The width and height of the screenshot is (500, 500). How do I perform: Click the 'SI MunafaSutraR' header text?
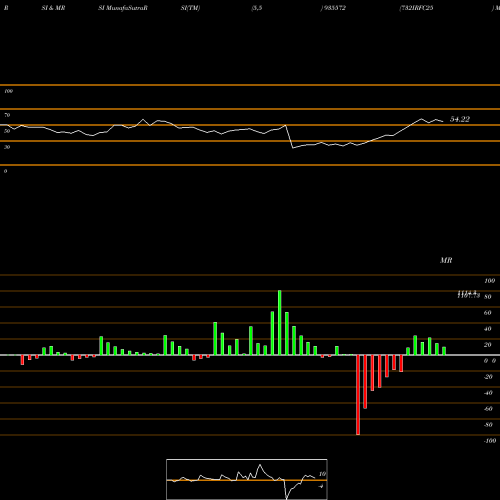click(123, 8)
